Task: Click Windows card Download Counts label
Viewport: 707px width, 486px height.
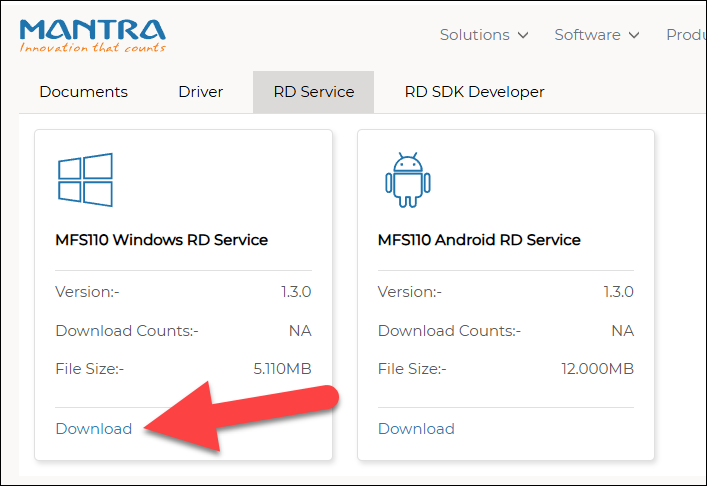Action: pyautogui.click(x=127, y=331)
